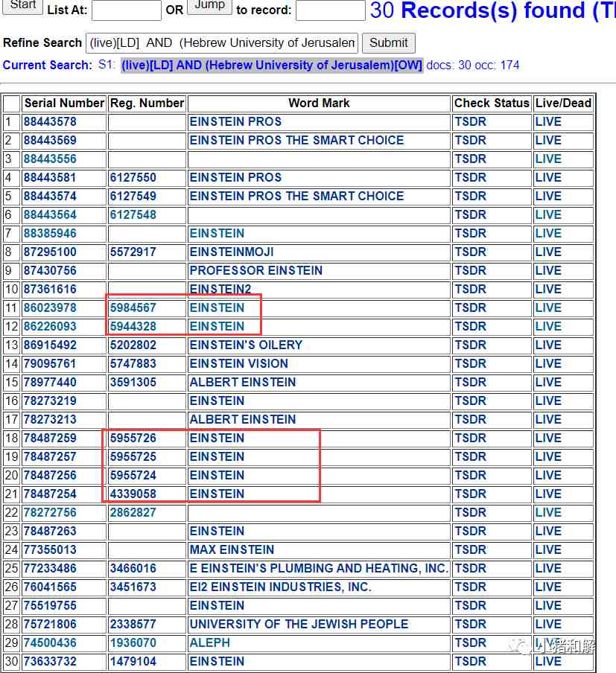Open registration number 5984567

pyautogui.click(x=133, y=307)
